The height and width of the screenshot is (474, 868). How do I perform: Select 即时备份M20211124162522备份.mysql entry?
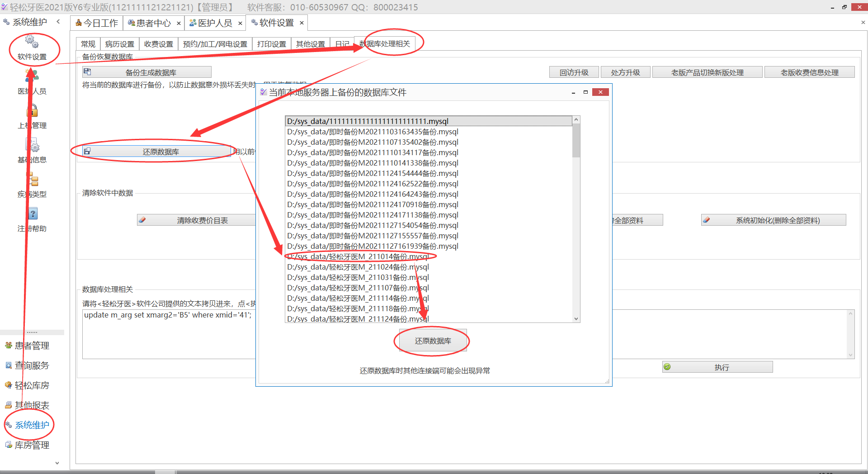tap(429, 184)
